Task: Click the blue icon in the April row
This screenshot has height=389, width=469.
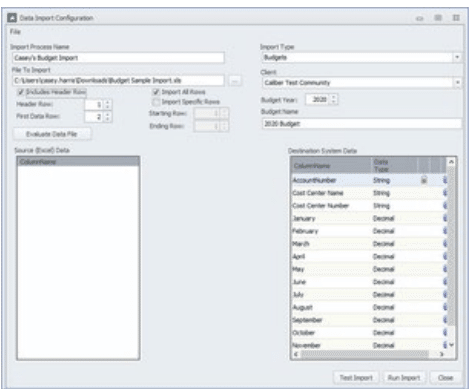Action: click(445, 256)
